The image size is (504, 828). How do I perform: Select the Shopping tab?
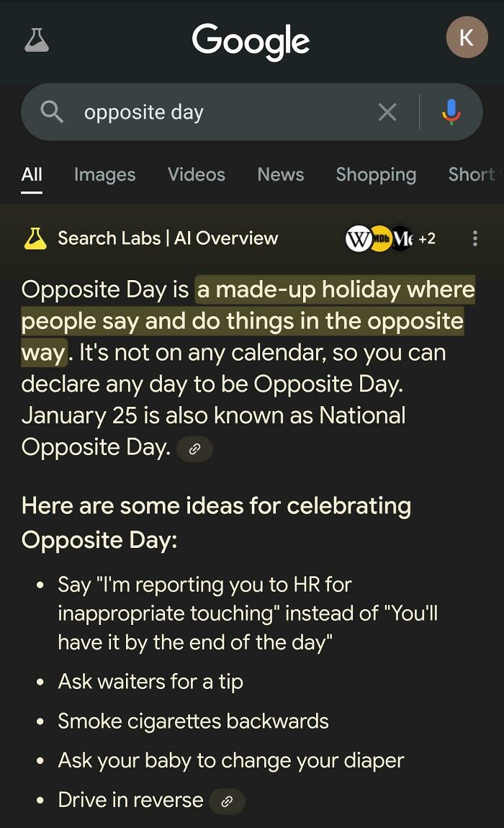click(376, 174)
